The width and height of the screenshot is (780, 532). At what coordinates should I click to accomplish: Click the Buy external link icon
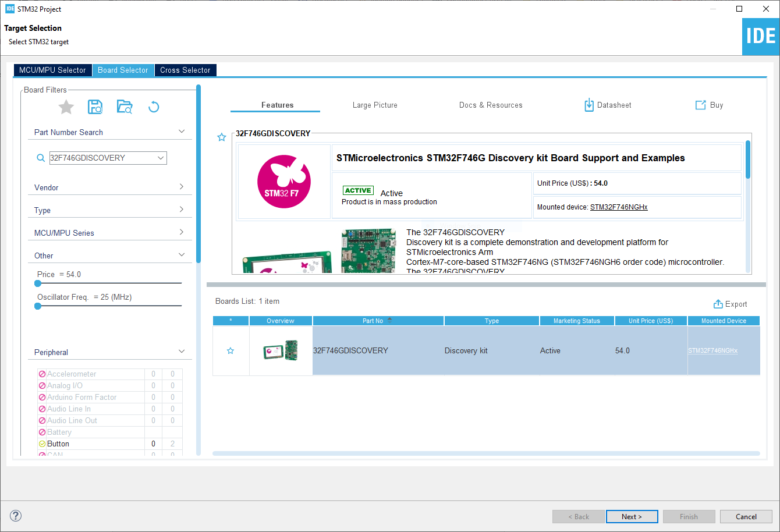click(700, 105)
